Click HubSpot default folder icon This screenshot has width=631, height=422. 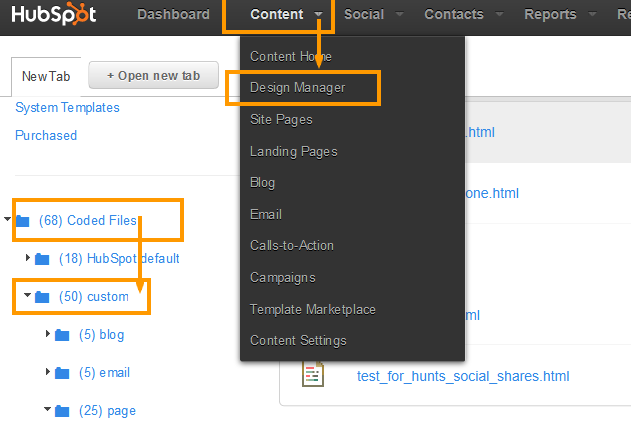(42, 259)
